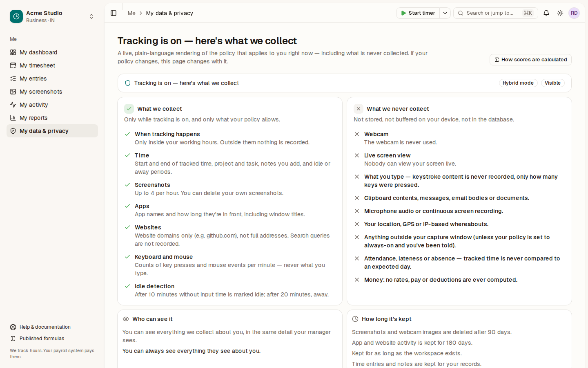Click the Acme Studio clock logo
This screenshot has width=588, height=368.
pyautogui.click(x=16, y=16)
